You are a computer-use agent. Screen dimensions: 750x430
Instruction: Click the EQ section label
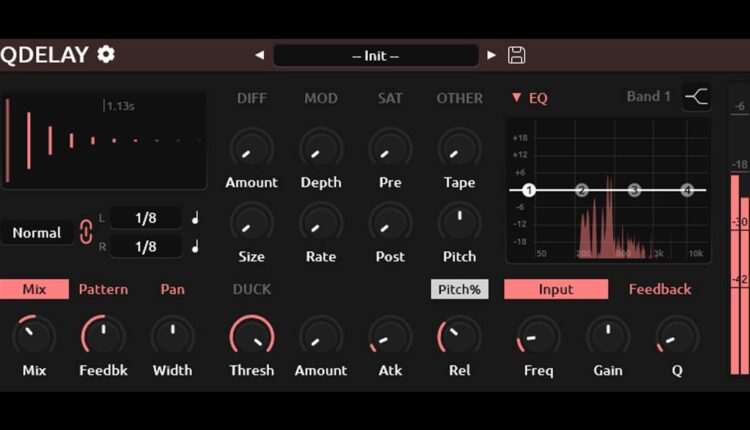point(538,98)
